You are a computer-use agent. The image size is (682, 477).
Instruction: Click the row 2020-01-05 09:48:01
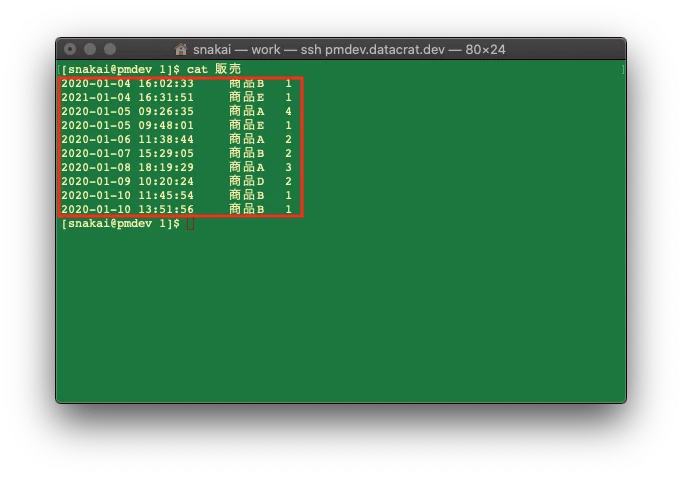pos(176,125)
